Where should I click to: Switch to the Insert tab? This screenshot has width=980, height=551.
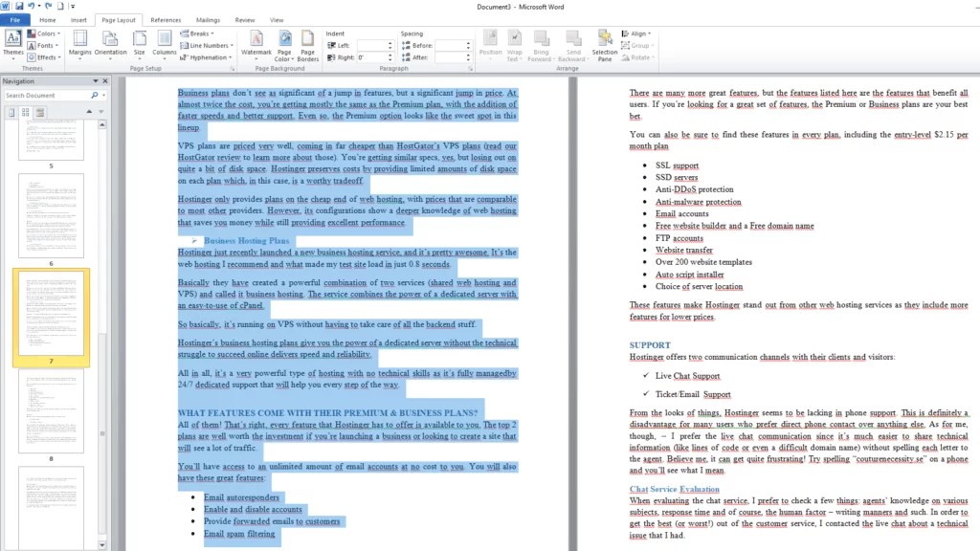pos(78,20)
